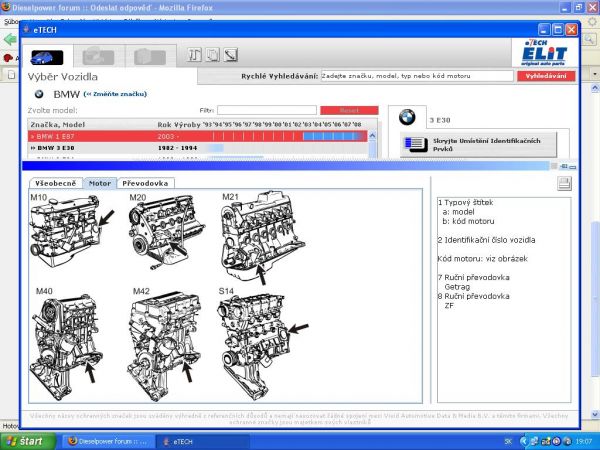
Task: Click the eTECH ELIT logo
Action: 545,53
